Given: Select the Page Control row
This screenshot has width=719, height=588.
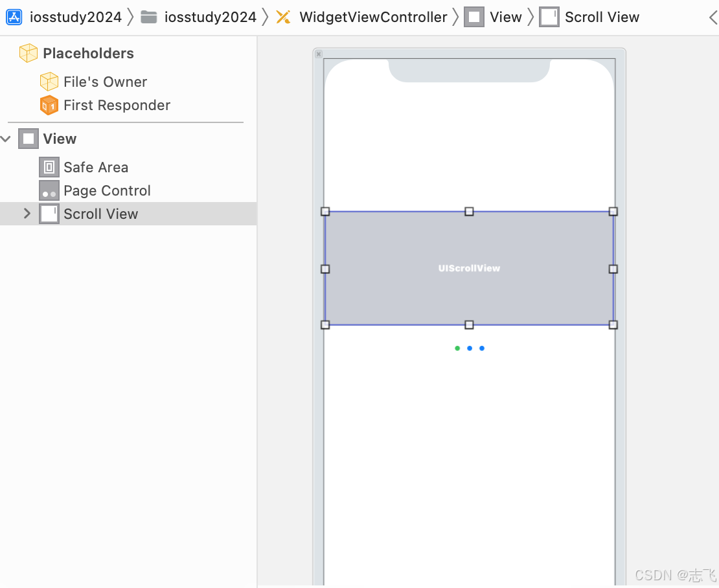Looking at the screenshot, I should 128,190.
